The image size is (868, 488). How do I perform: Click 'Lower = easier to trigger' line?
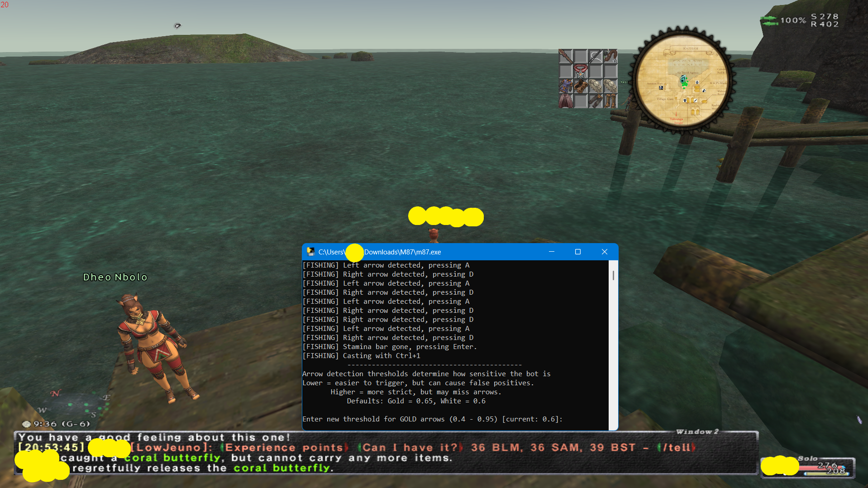coord(418,383)
